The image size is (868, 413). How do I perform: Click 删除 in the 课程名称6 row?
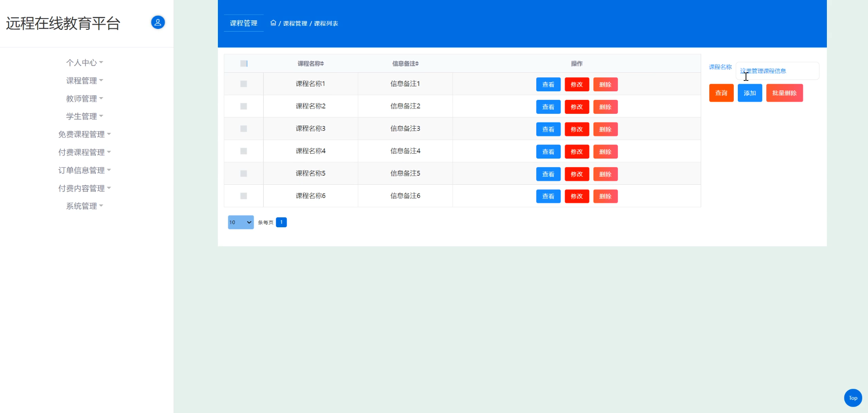[605, 196]
